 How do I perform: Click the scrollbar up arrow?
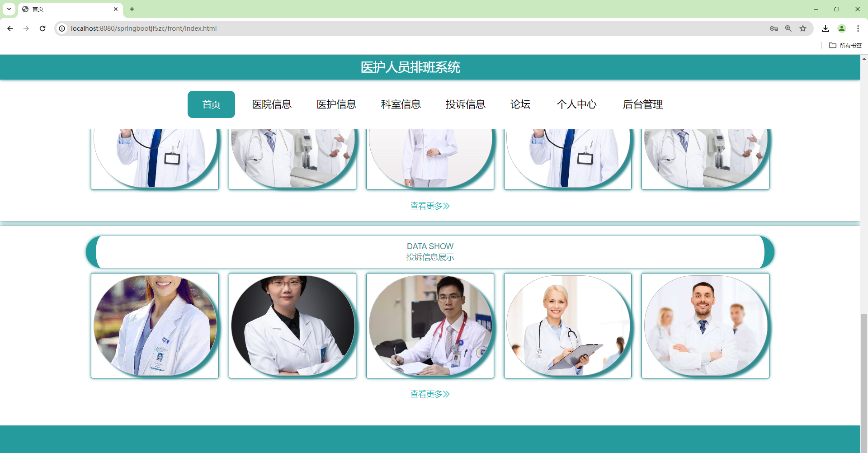point(864,59)
